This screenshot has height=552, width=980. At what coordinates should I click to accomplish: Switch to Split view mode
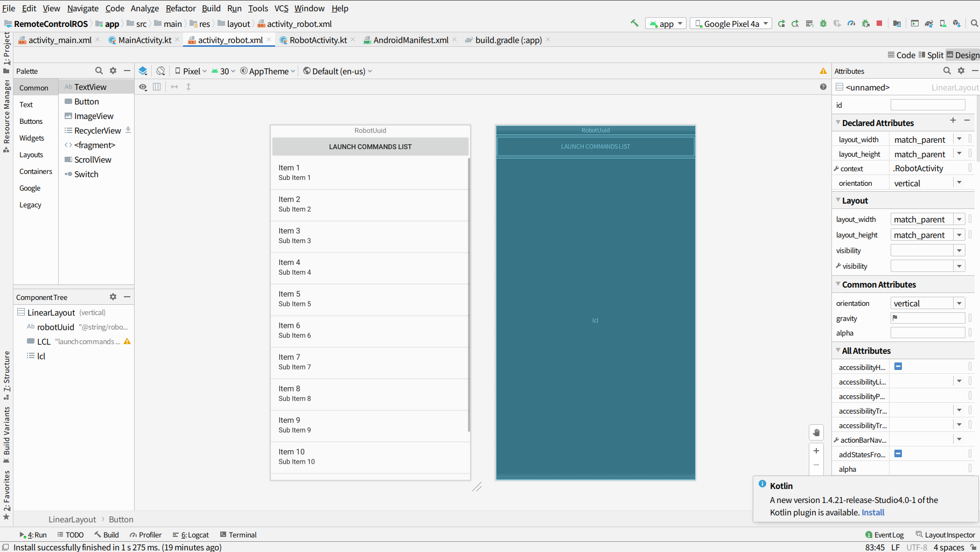tap(932, 55)
